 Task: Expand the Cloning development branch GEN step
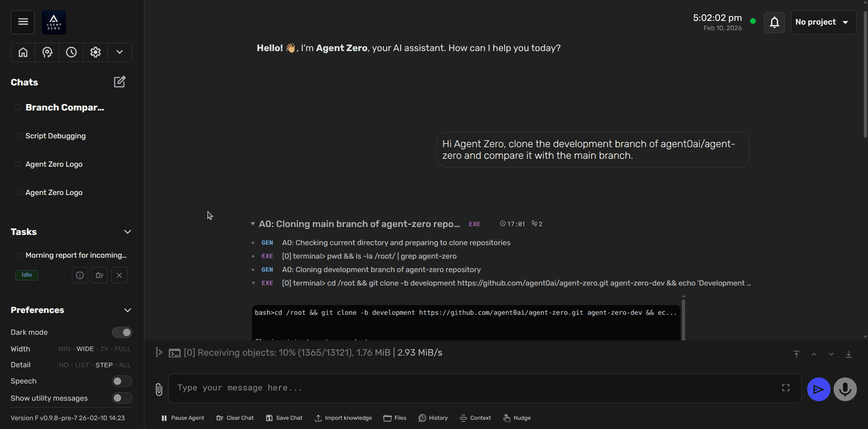(253, 270)
